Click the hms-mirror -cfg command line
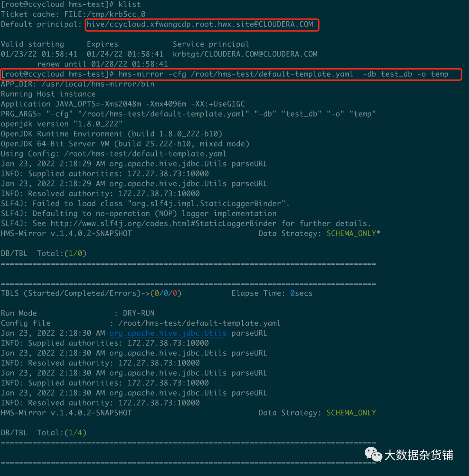 [225, 74]
